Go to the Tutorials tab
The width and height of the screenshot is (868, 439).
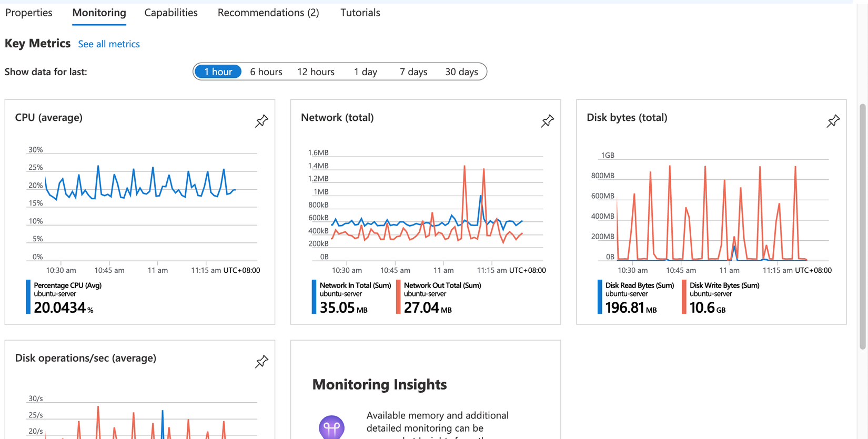(360, 13)
